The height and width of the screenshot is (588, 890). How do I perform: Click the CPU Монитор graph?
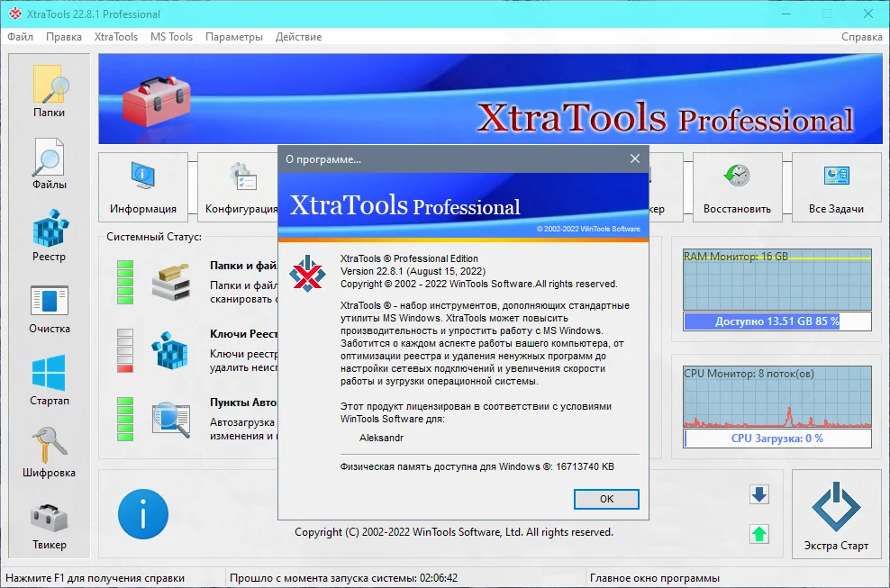[x=777, y=397]
